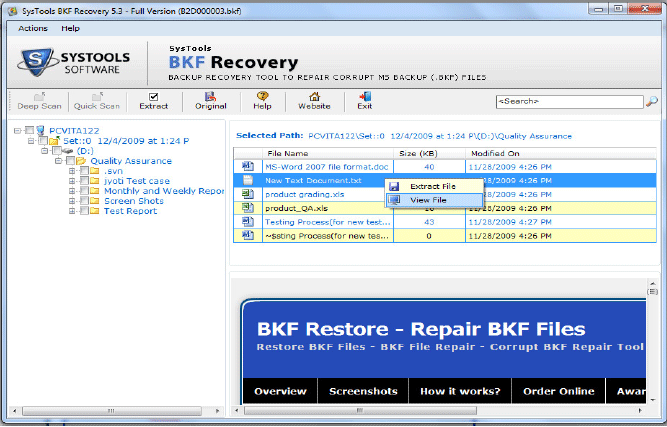Open the How it works? tab
667x427 pixels.
460,391
